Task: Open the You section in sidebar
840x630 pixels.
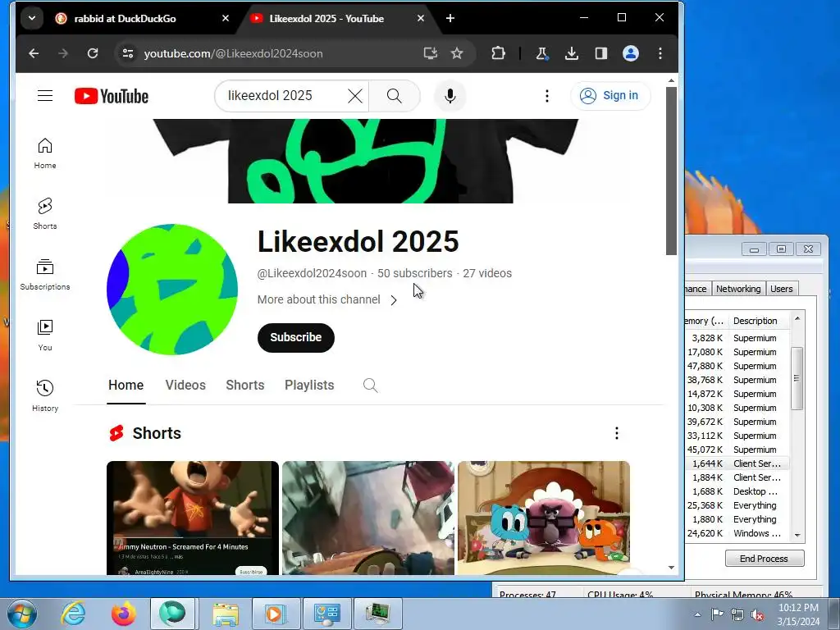Action: 45,336
